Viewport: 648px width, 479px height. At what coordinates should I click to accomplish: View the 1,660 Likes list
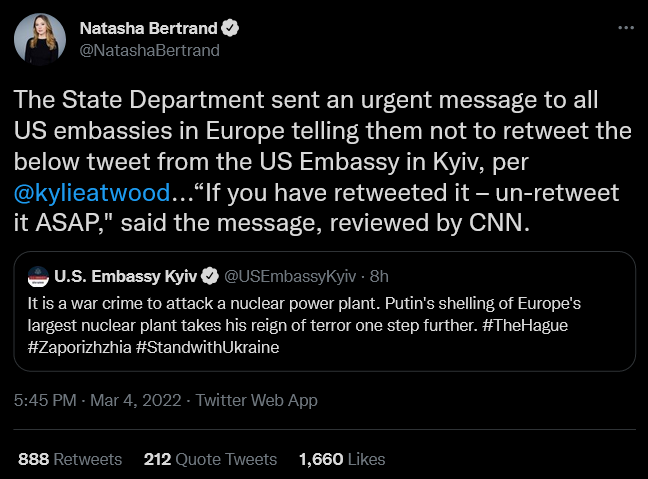pyautogui.click(x=342, y=459)
